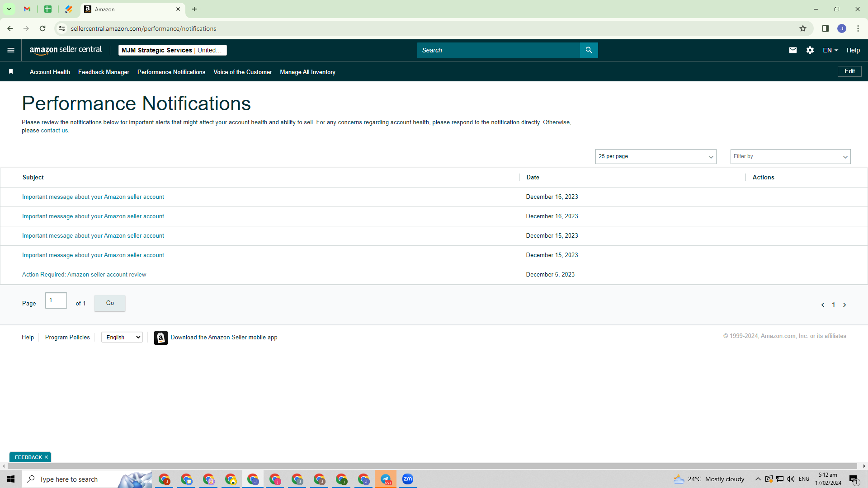Open first December 16 important message

[x=93, y=197]
